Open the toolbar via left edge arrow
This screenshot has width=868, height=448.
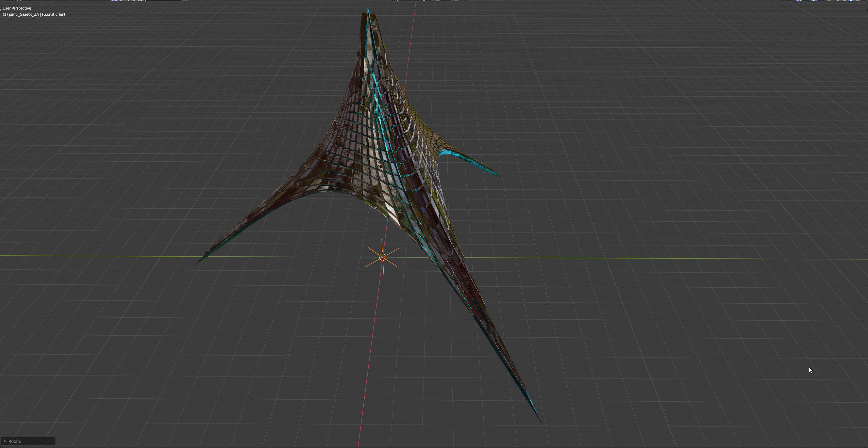point(1,11)
